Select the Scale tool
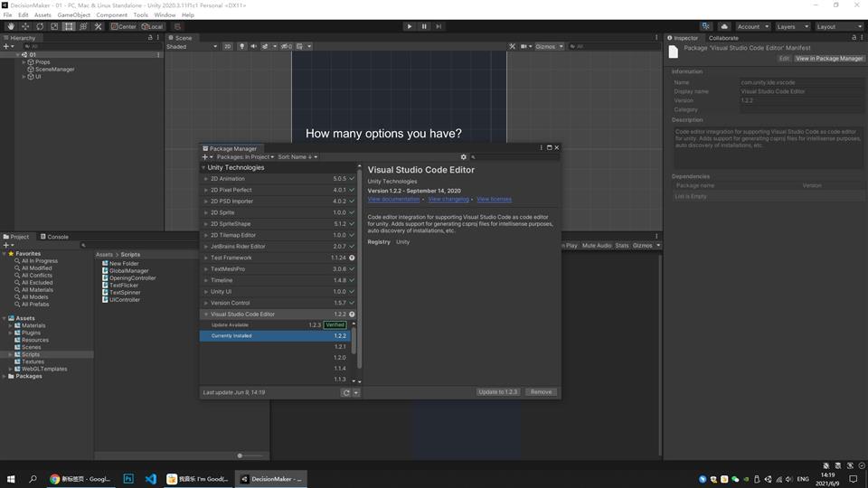The image size is (868, 488). point(54,26)
